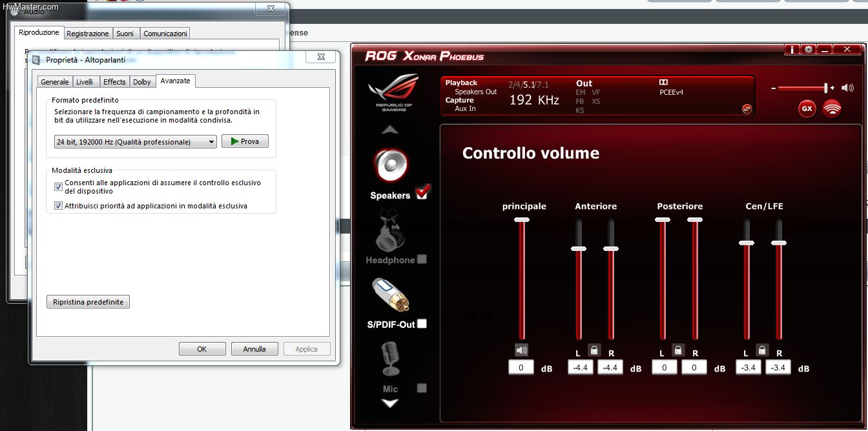Click the 'Speakers Out' playback label

476,92
